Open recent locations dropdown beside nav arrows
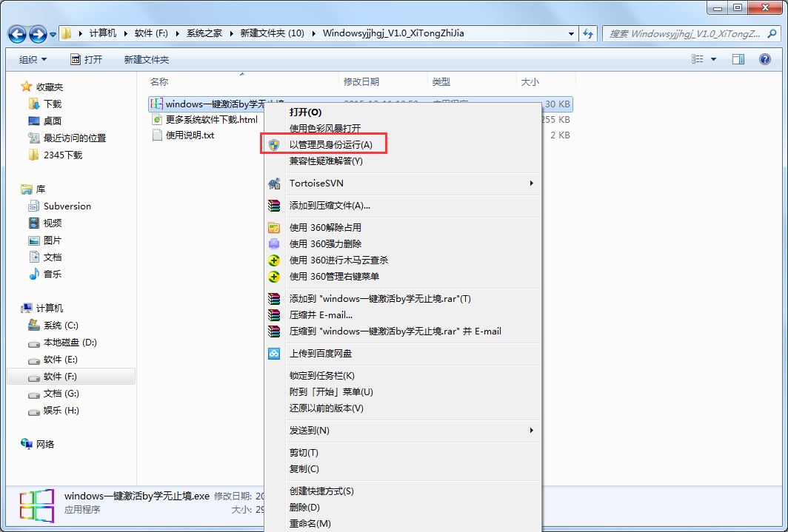 pyautogui.click(x=53, y=35)
